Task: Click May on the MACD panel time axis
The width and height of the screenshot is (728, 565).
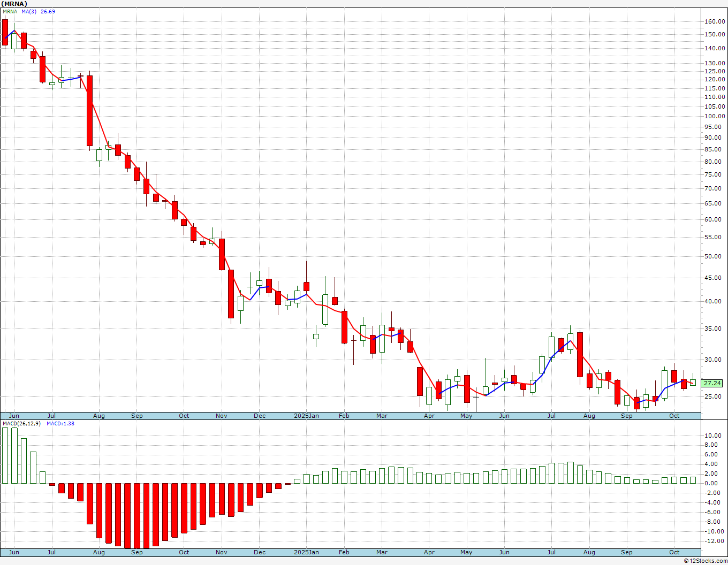Action: pos(466,552)
